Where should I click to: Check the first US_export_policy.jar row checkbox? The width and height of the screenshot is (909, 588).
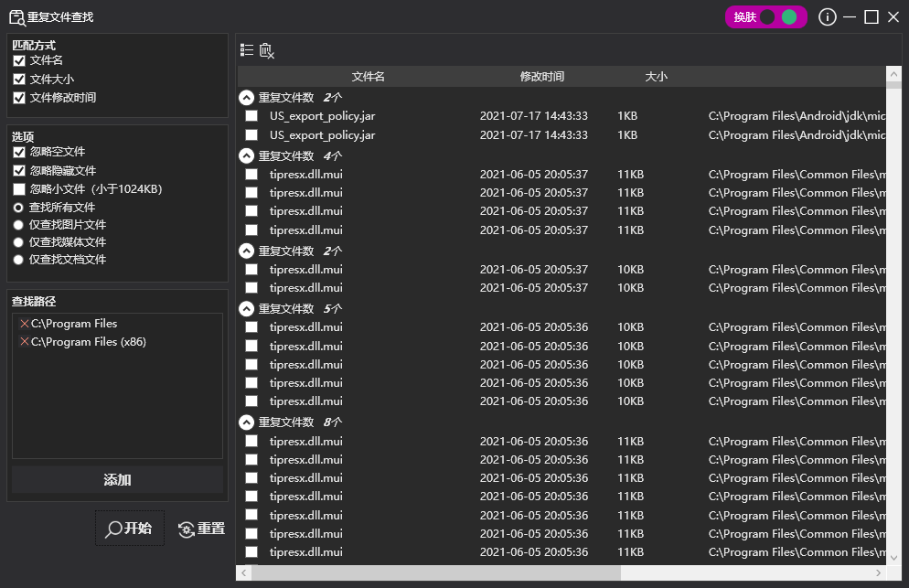(x=250, y=115)
